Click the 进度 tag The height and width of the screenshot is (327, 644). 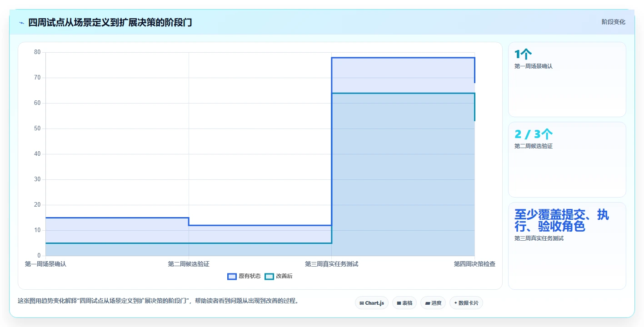pyautogui.click(x=433, y=303)
